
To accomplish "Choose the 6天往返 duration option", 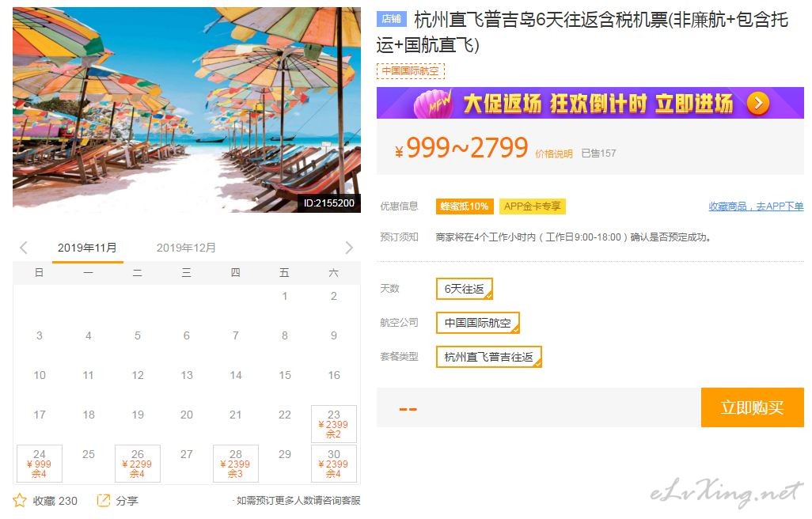I will [464, 289].
